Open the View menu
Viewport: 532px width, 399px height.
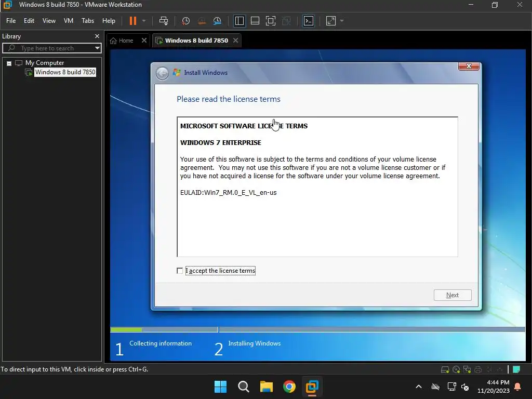(49, 21)
